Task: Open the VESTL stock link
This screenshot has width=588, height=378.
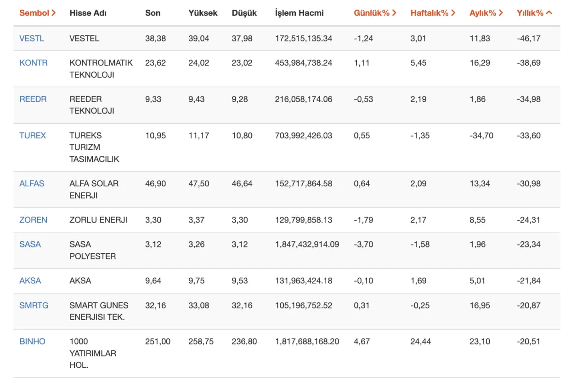Action: (32, 39)
